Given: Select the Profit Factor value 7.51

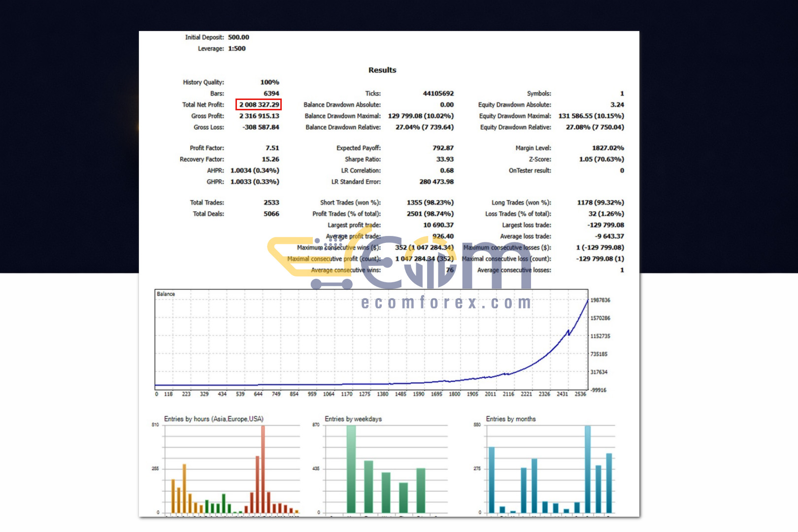Looking at the screenshot, I should click(272, 148).
